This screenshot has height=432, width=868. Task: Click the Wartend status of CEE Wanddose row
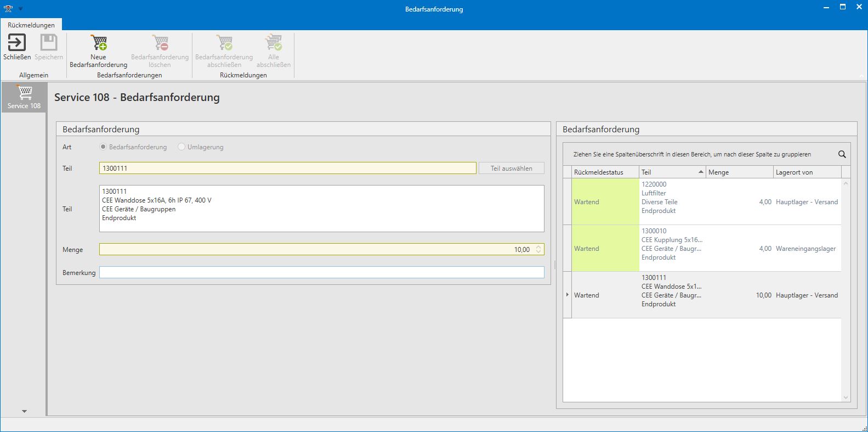[605, 295]
